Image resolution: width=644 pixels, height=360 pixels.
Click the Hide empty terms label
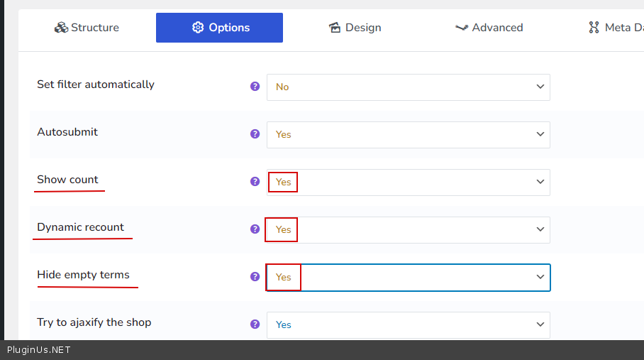tap(83, 275)
